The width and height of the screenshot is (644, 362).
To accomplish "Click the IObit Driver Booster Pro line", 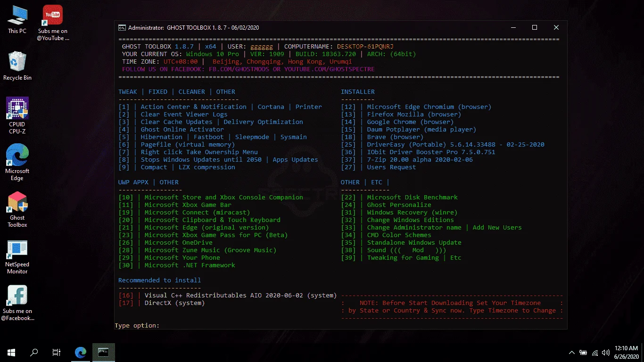I will (418, 152).
